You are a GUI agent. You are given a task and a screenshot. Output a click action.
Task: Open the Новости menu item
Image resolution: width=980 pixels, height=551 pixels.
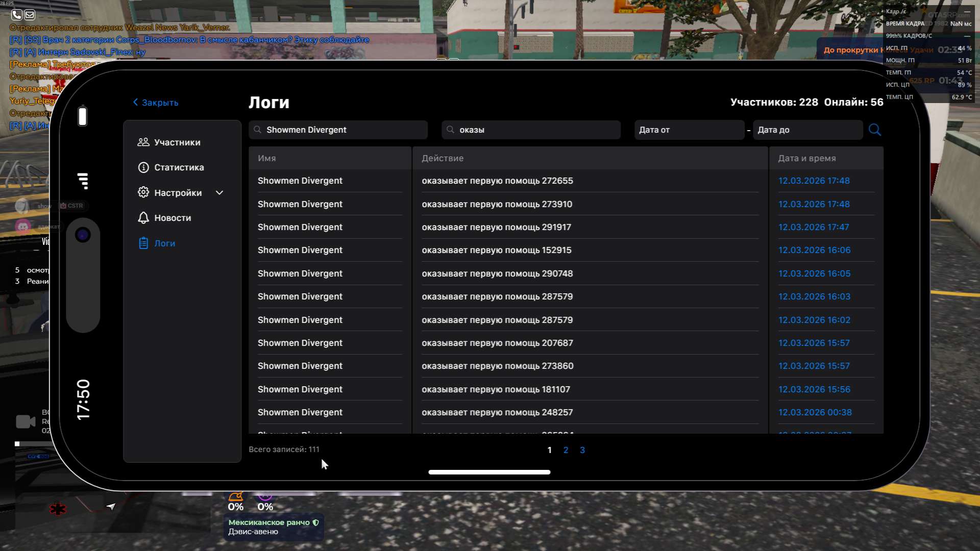pyautogui.click(x=173, y=218)
